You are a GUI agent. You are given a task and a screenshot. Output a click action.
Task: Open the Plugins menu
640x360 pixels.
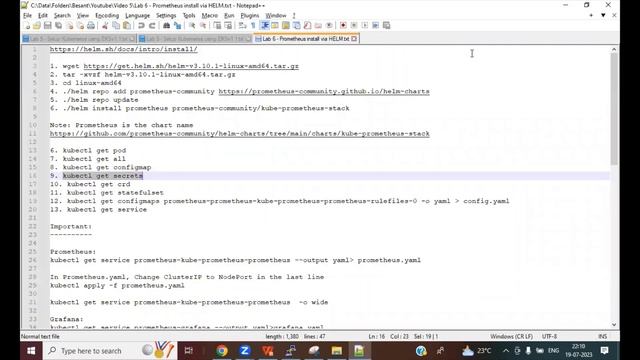[x=250, y=16]
